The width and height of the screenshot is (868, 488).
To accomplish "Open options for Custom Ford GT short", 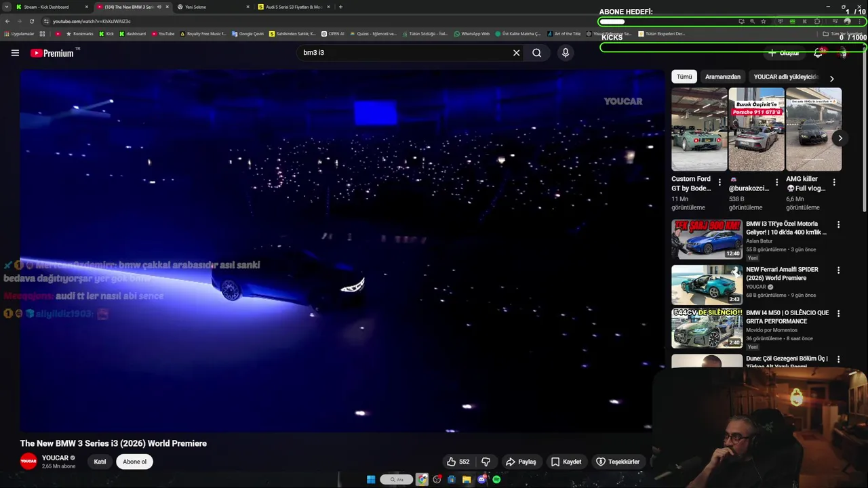I will [719, 182].
